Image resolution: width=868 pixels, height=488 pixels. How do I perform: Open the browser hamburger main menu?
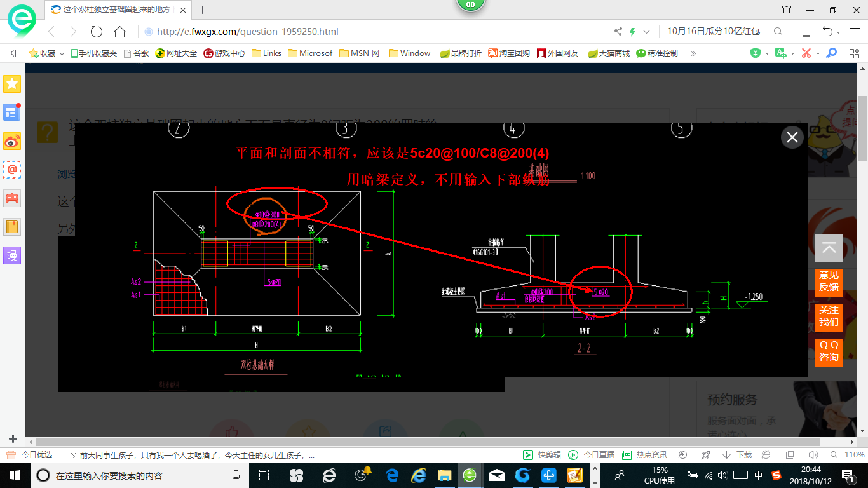point(854,32)
